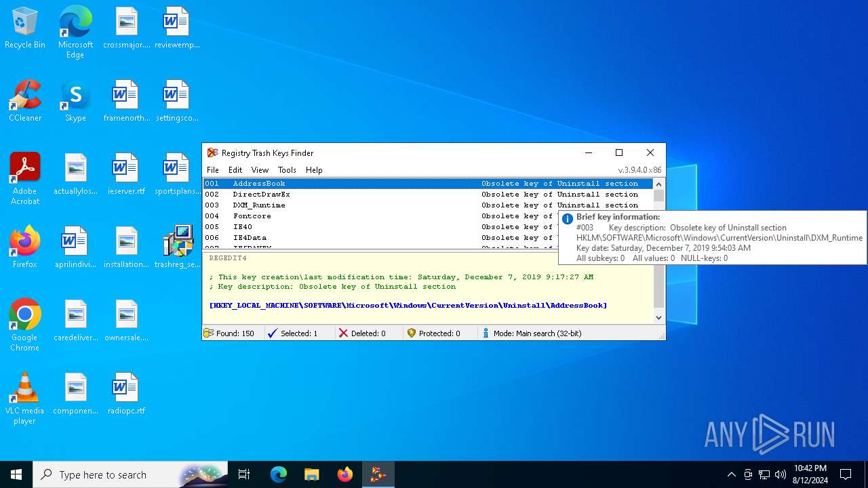
Task: Select framenorth Word document icon
Action: point(126,102)
